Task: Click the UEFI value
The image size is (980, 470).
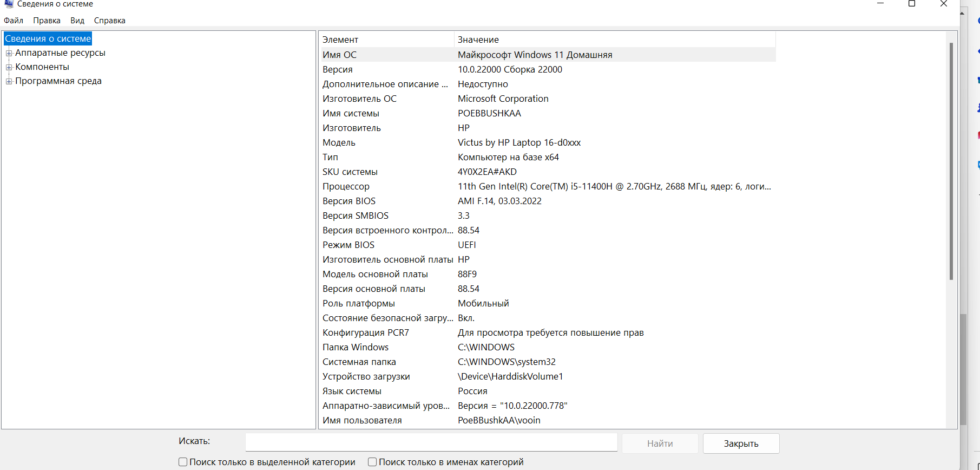Action: click(x=467, y=245)
